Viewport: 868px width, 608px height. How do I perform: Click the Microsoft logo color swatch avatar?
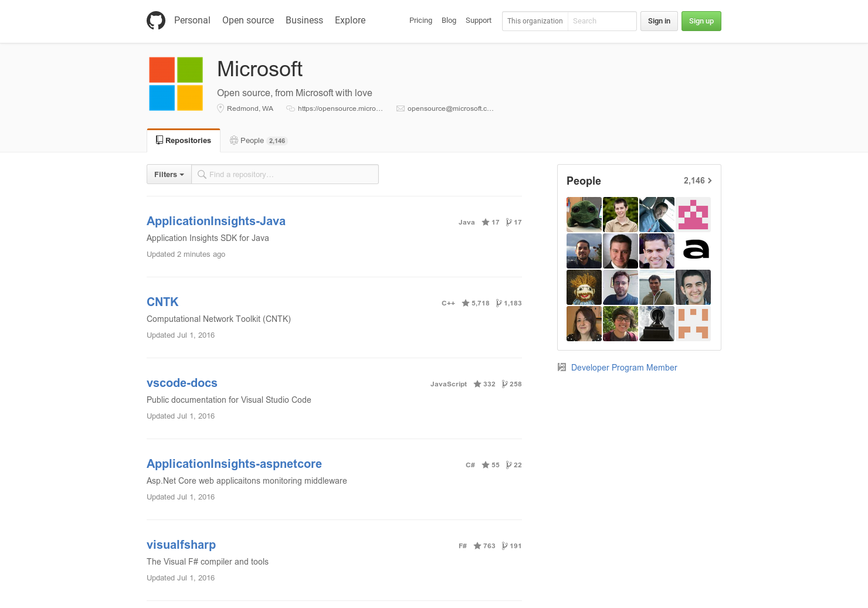click(x=175, y=83)
